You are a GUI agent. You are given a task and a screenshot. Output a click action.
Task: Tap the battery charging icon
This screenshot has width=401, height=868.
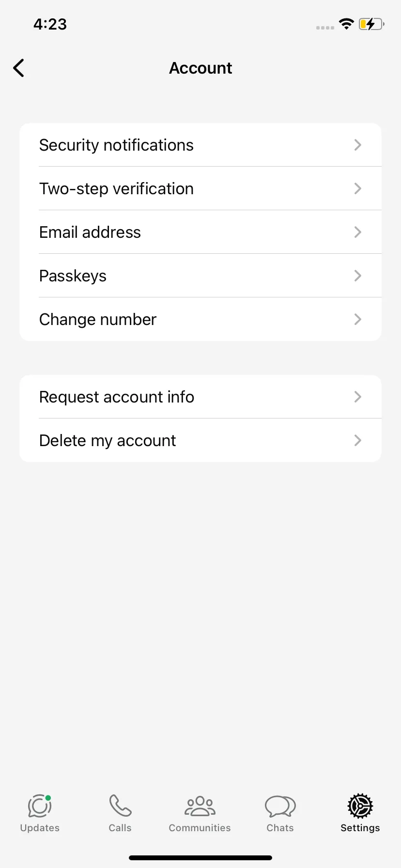pyautogui.click(x=371, y=24)
